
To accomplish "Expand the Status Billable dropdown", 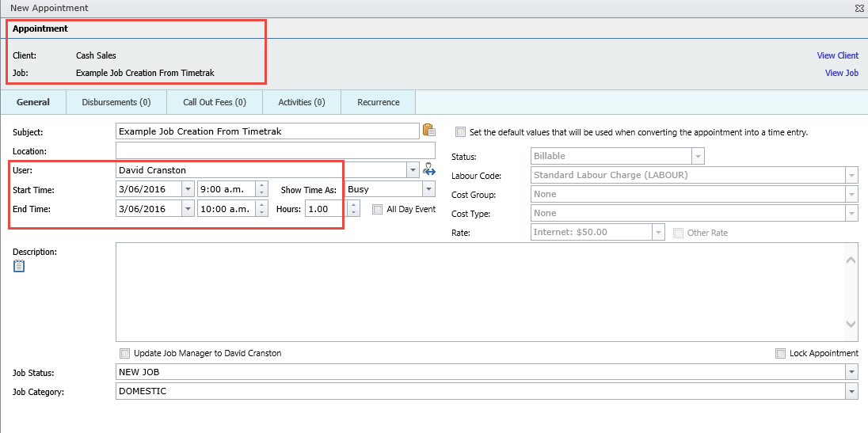I will tap(698, 157).
